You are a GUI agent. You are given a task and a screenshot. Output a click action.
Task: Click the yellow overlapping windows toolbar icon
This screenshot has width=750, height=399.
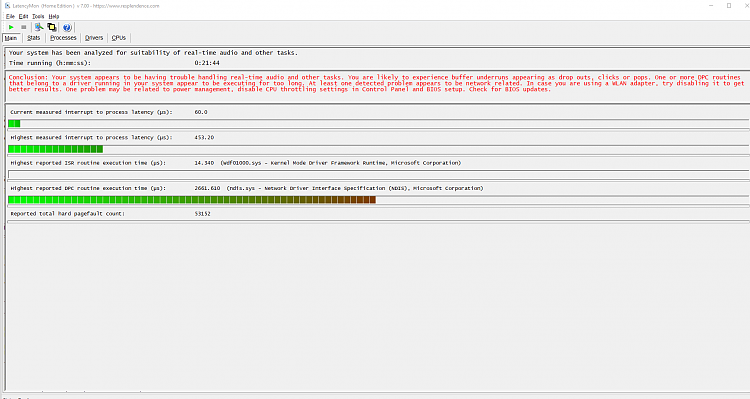pyautogui.click(x=52, y=27)
